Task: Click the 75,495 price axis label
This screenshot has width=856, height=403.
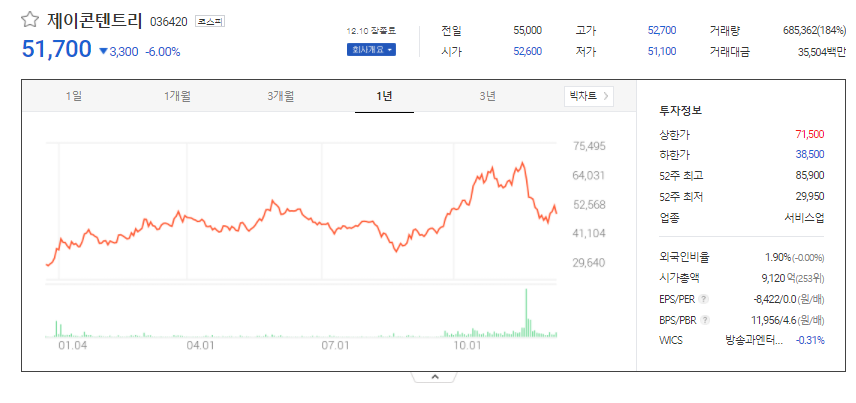Action: click(589, 146)
